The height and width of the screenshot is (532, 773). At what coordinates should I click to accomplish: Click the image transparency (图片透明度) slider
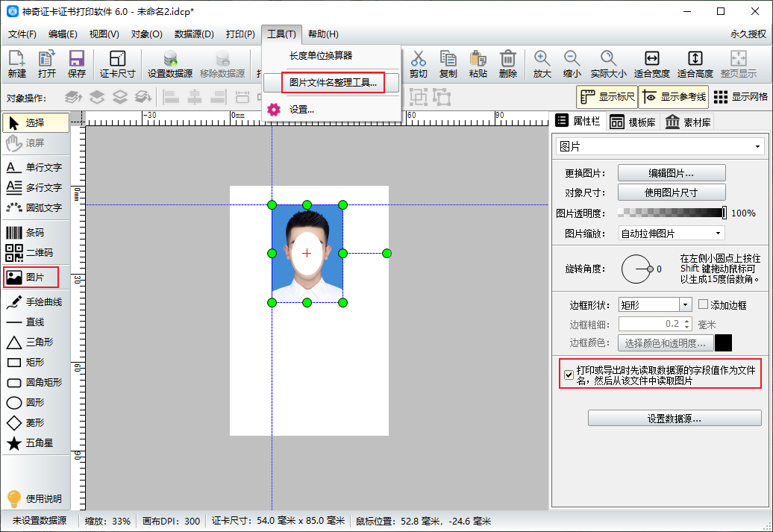pyautogui.click(x=672, y=213)
